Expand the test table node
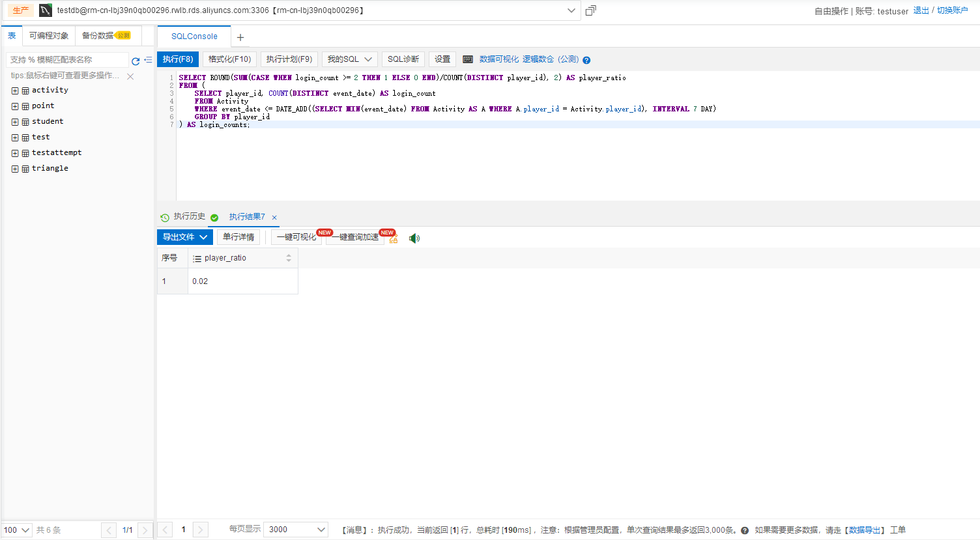This screenshot has height=540, width=980. tap(15, 137)
